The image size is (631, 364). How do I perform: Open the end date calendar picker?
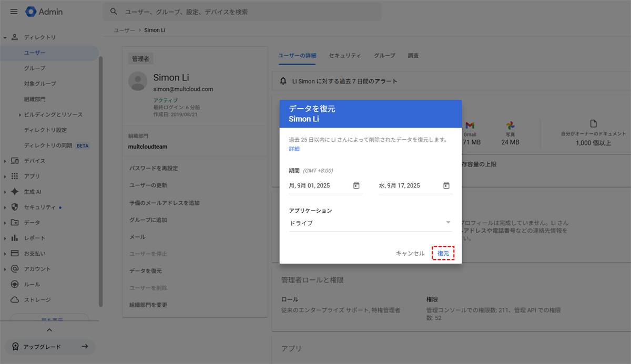tap(446, 185)
